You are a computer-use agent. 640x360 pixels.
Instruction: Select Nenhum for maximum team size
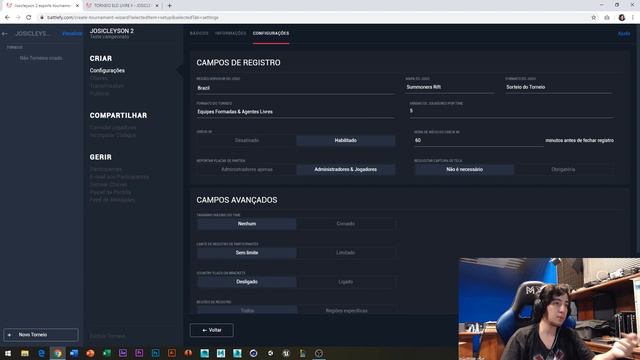(247, 224)
